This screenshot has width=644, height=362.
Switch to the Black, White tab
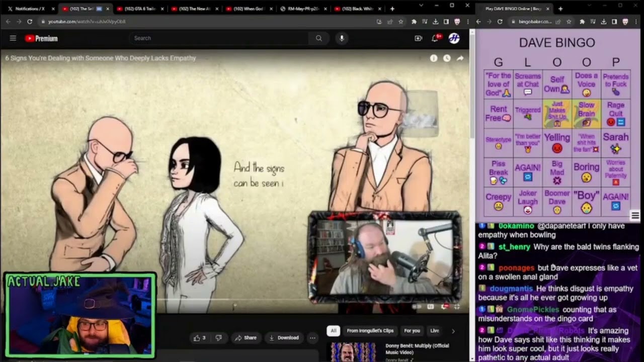pos(359,9)
